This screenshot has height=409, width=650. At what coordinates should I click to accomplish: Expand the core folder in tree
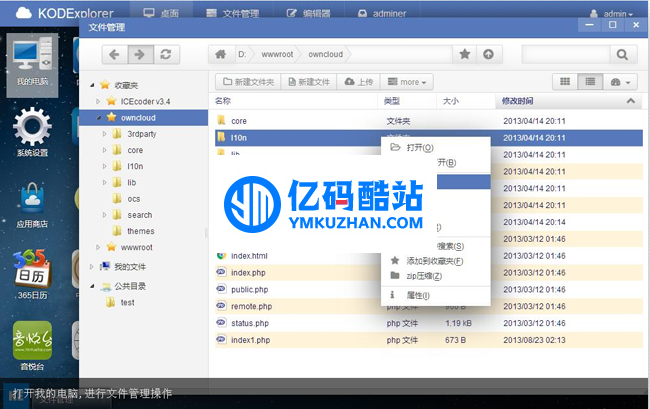coord(104,150)
